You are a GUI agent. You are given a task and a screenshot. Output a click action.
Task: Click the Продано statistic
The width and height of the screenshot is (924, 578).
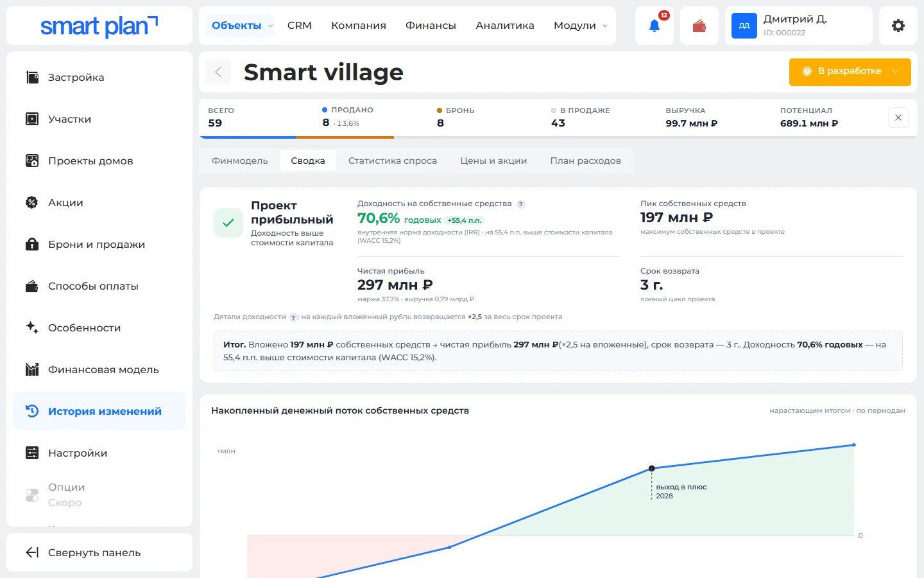pyautogui.click(x=347, y=117)
